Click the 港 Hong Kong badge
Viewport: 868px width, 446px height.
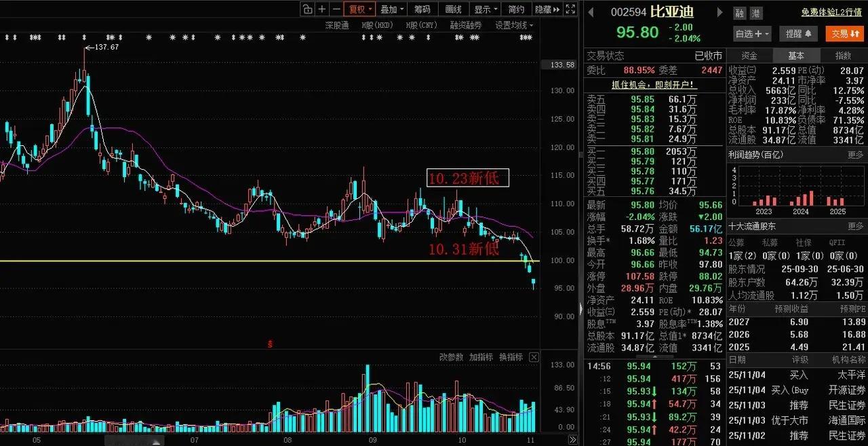[x=755, y=14]
